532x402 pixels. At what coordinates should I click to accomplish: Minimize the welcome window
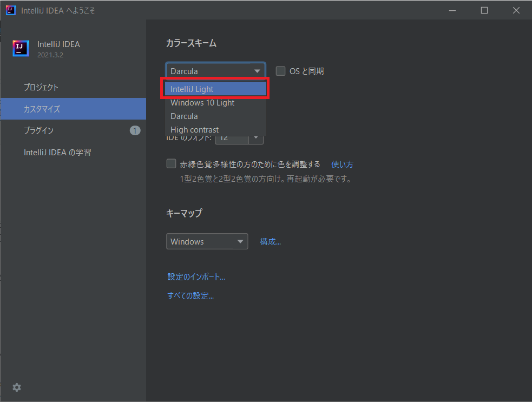point(452,10)
